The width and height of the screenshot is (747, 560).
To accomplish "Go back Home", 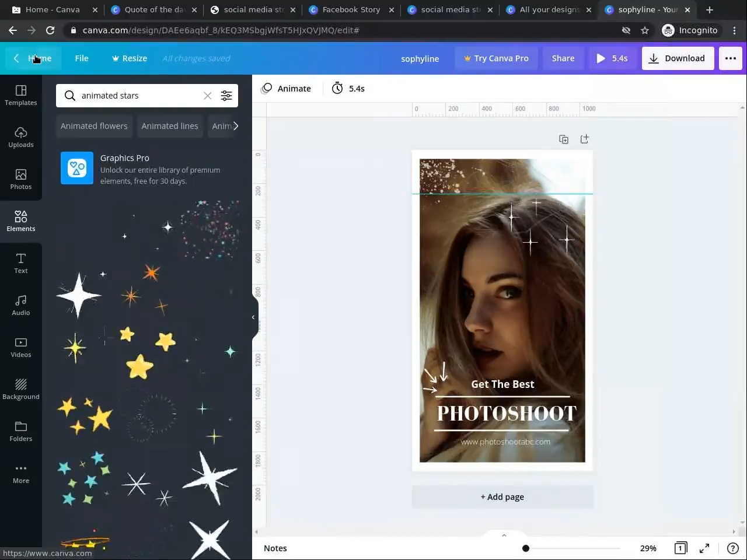I will click(33, 58).
